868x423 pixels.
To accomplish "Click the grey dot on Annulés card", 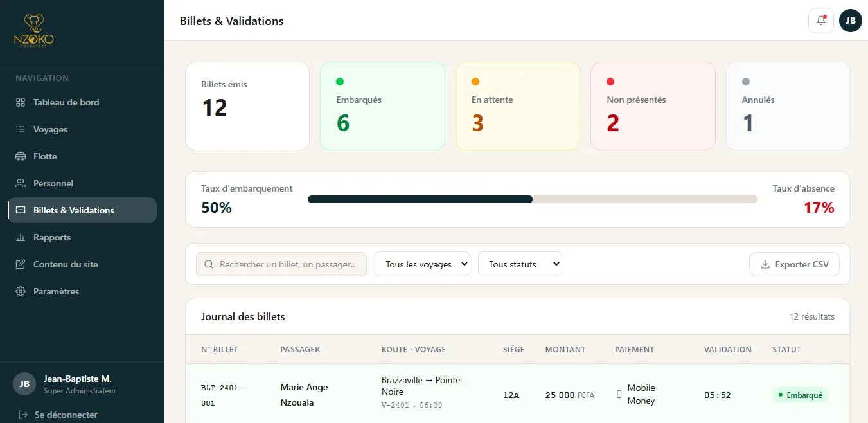I will (x=746, y=82).
